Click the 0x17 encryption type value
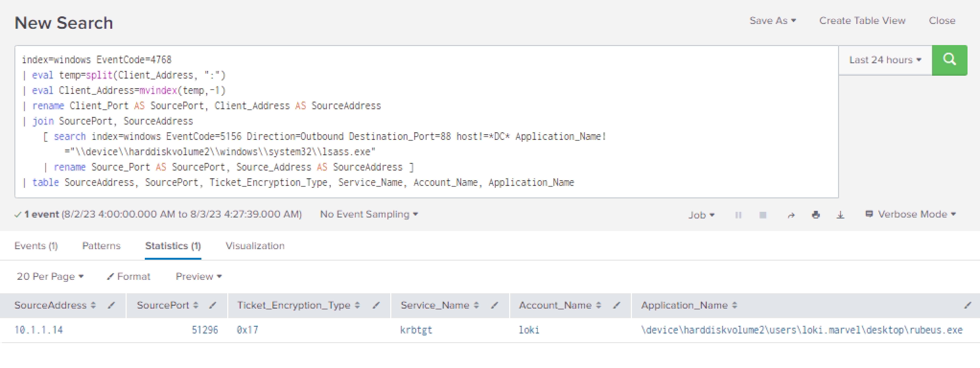Image resolution: width=980 pixels, height=368 pixels. (x=247, y=330)
